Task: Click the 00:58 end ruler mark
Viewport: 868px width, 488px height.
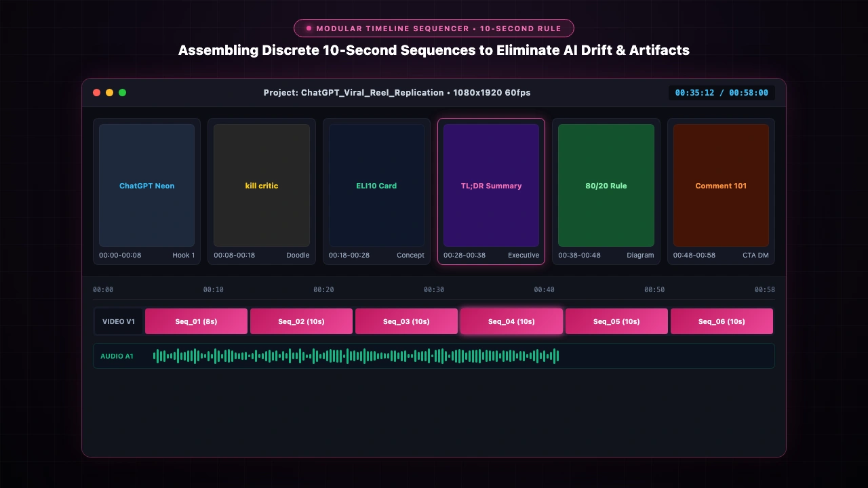Action: 765,289
